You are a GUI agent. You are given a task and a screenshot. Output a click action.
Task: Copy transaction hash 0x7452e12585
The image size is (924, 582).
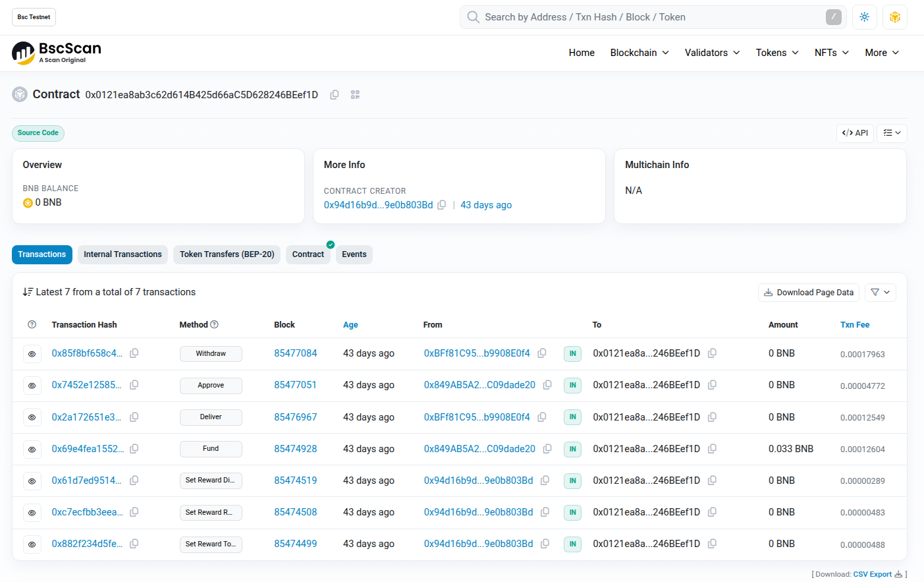tap(134, 385)
